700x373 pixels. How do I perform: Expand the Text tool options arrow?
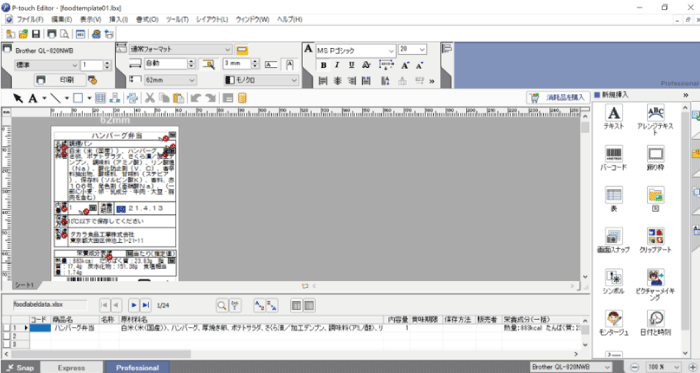pyautogui.click(x=44, y=98)
